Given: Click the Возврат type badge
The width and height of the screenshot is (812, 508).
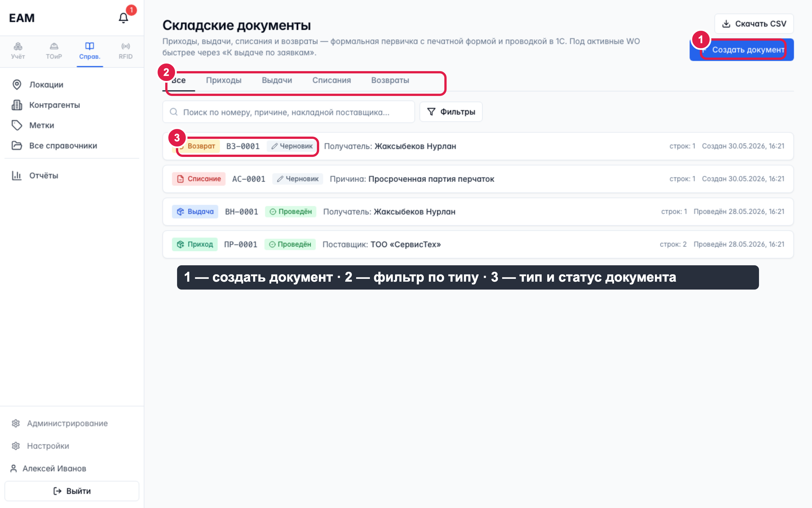Looking at the screenshot, I should click(196, 146).
